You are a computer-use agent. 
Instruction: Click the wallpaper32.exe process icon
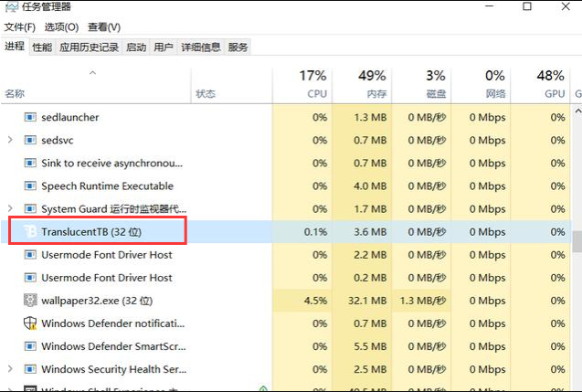click(x=30, y=301)
